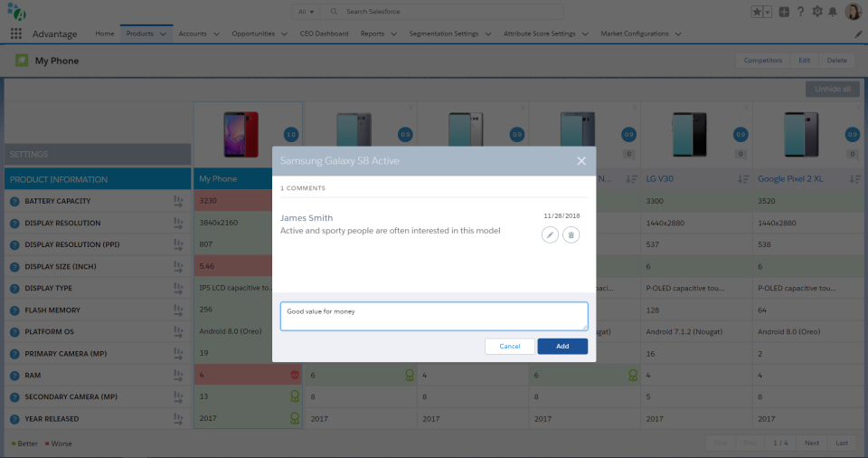
Task: Click the My Phone red phone thumbnail
Action: pyautogui.click(x=241, y=135)
